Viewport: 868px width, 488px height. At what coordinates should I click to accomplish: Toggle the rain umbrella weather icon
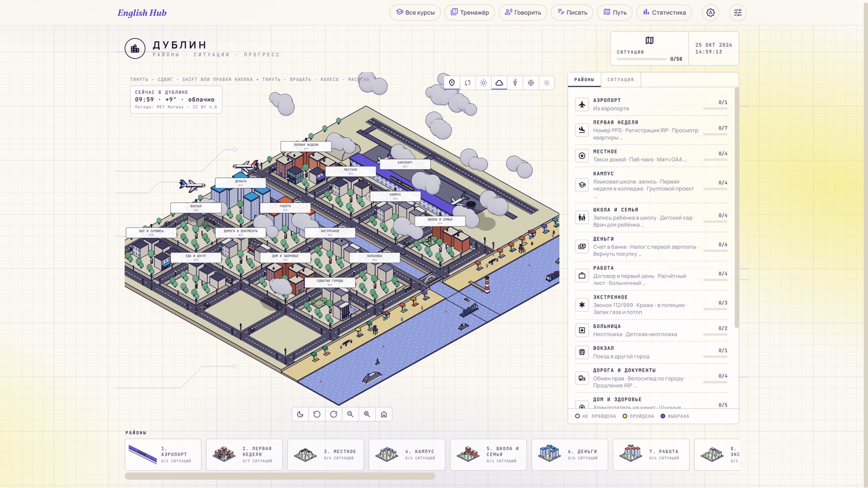(515, 83)
